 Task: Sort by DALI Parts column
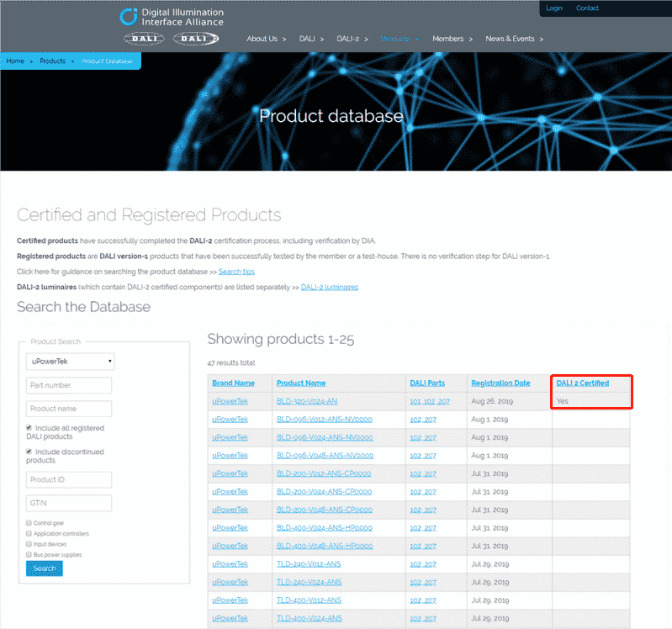(427, 383)
